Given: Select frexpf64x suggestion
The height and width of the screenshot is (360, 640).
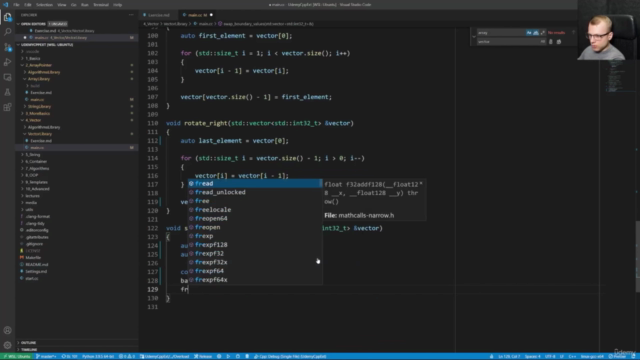Looking at the screenshot, I should click(255, 280).
